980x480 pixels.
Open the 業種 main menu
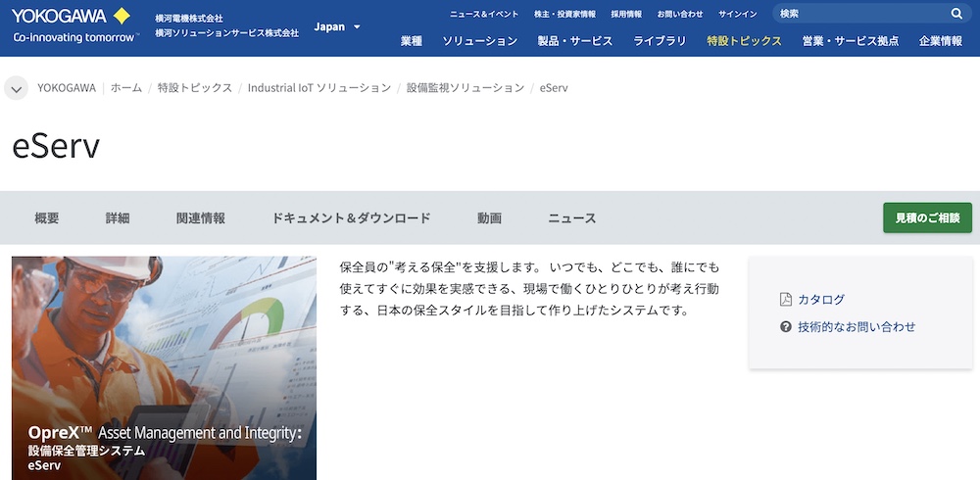point(412,41)
